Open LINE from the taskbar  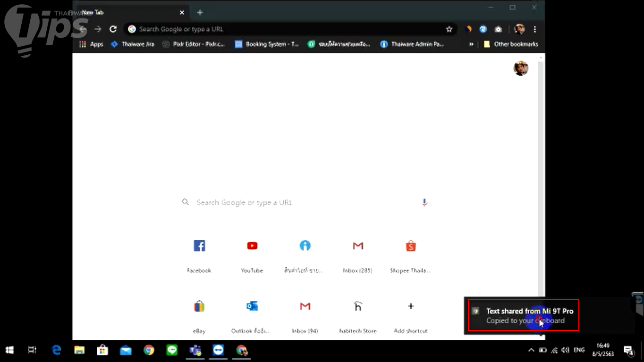point(172,350)
